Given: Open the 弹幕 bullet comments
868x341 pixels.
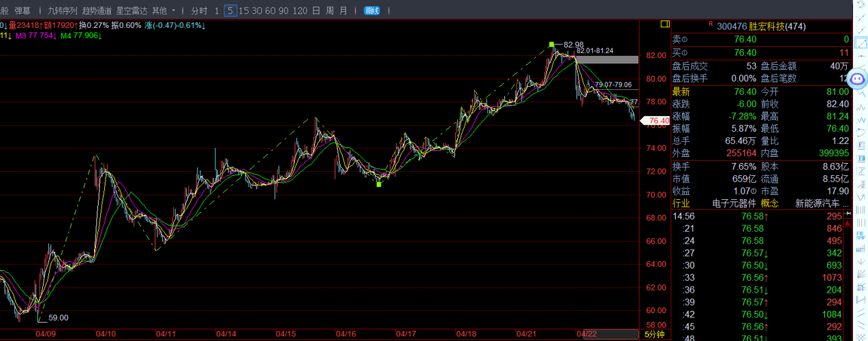Looking at the screenshot, I should [22, 11].
